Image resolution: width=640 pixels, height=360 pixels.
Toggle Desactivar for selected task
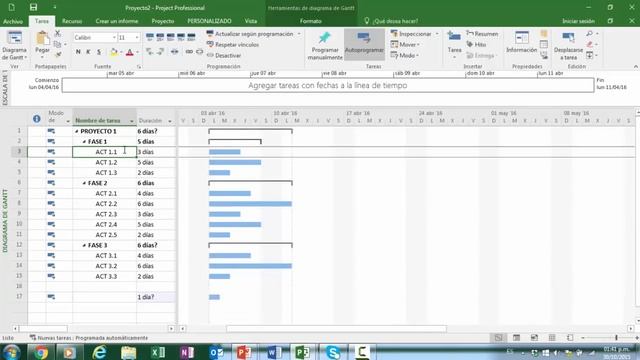click(x=224, y=55)
